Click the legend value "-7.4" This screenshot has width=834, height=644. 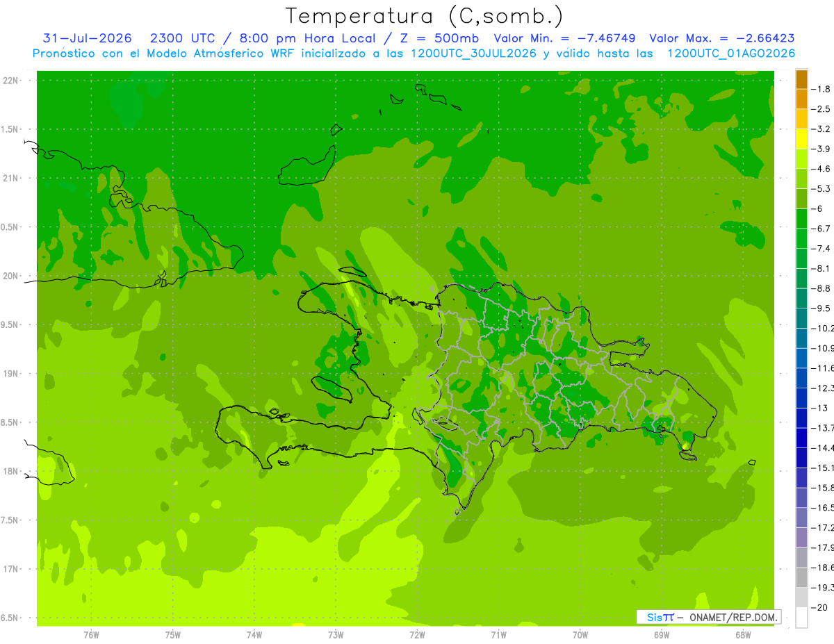(821, 249)
